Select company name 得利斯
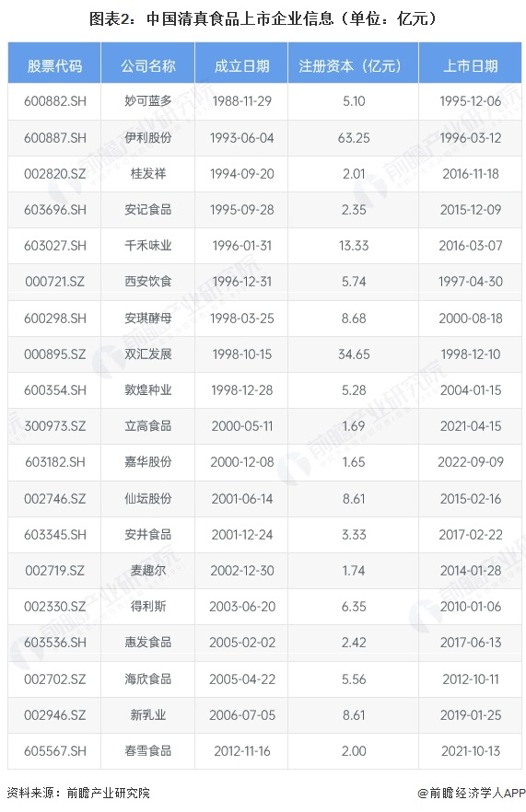 (x=147, y=607)
